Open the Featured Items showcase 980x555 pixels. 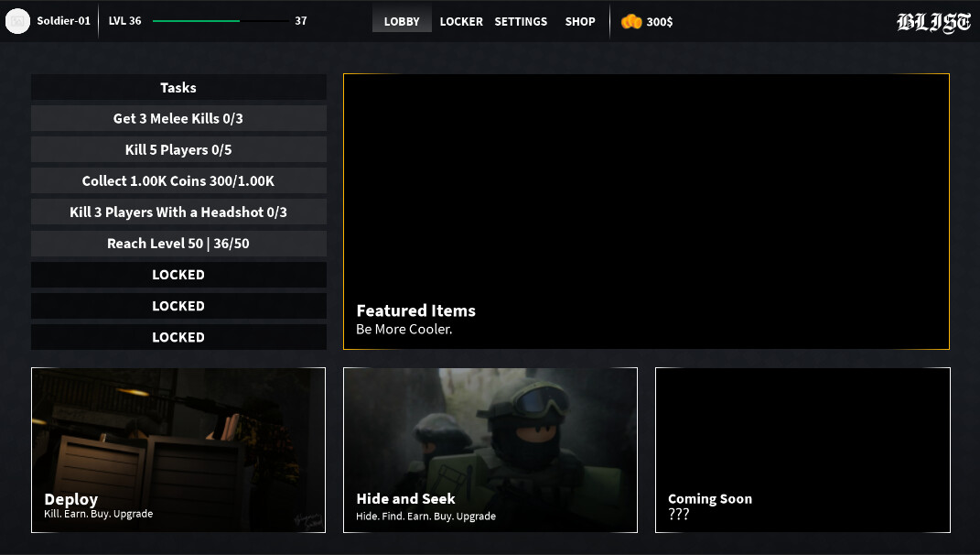646,211
